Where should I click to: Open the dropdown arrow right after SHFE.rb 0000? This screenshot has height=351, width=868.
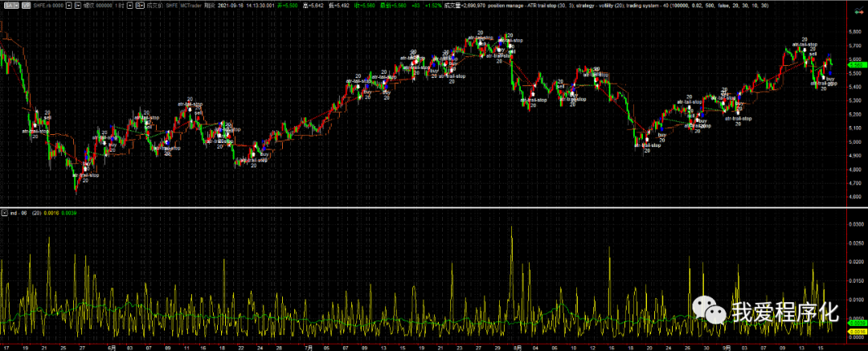point(68,5)
